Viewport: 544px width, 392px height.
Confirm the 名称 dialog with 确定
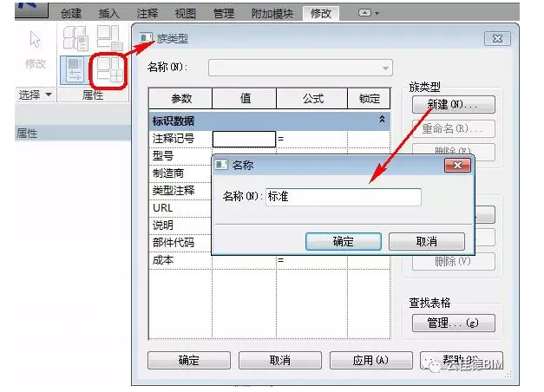coord(343,241)
